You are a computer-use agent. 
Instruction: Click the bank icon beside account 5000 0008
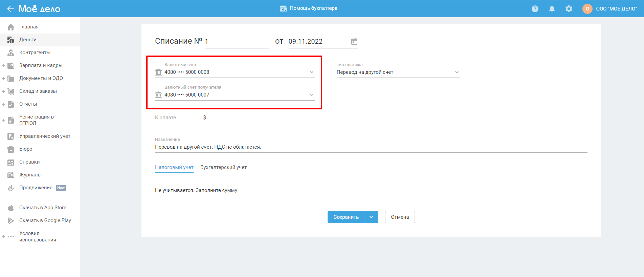point(158,72)
